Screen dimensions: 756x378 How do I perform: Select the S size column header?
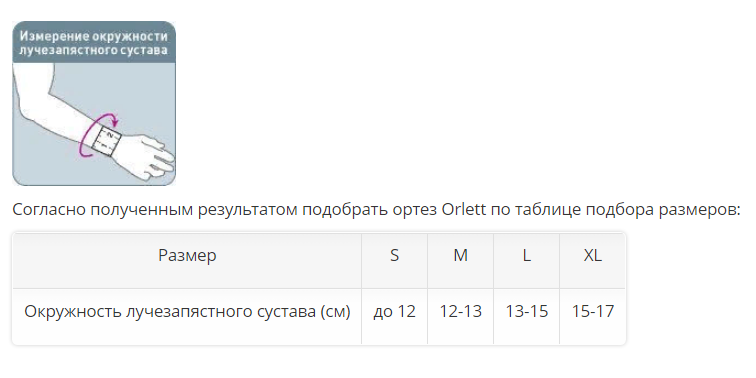pyautogui.click(x=394, y=255)
